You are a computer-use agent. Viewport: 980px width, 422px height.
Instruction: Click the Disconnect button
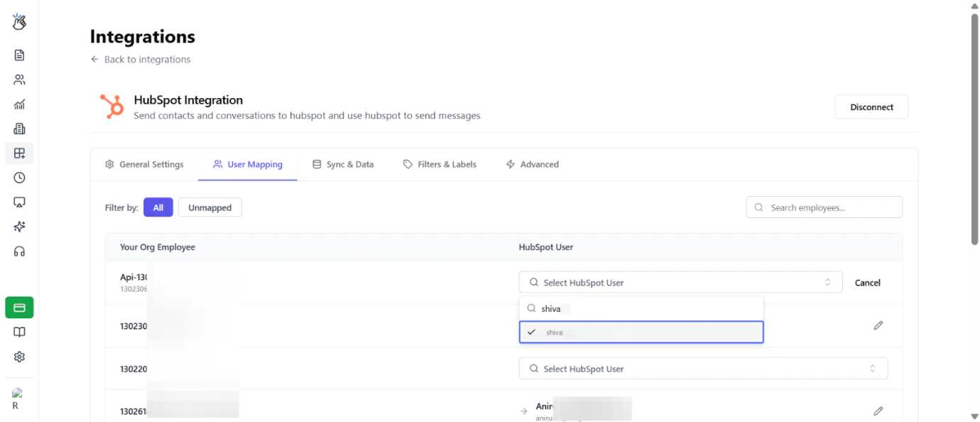point(871,107)
